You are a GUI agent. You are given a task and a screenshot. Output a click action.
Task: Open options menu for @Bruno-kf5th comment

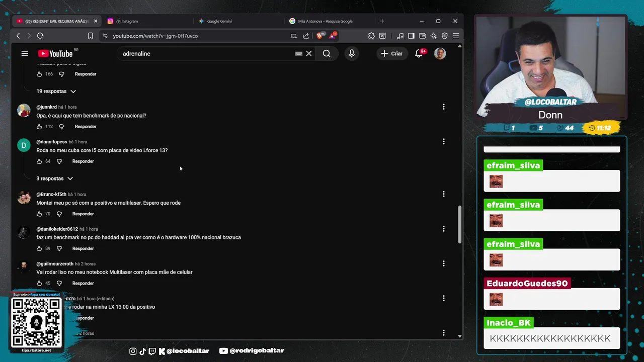[444, 194]
